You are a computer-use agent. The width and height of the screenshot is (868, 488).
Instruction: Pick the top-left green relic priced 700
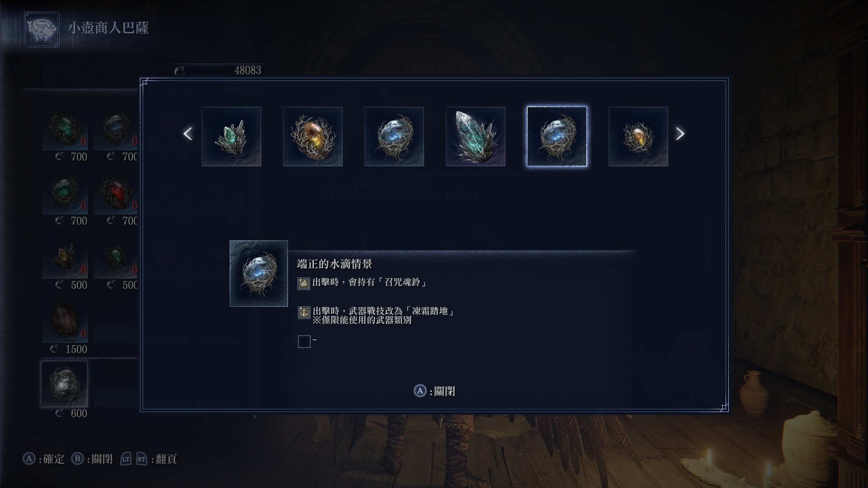pos(64,129)
